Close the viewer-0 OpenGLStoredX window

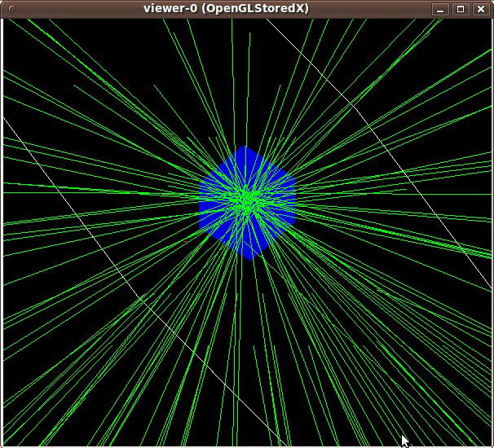tap(480, 9)
